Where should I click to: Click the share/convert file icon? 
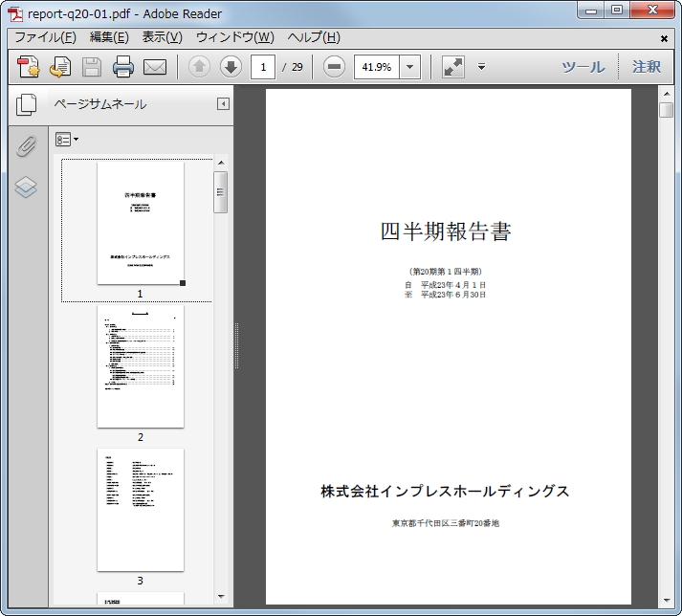point(60,67)
